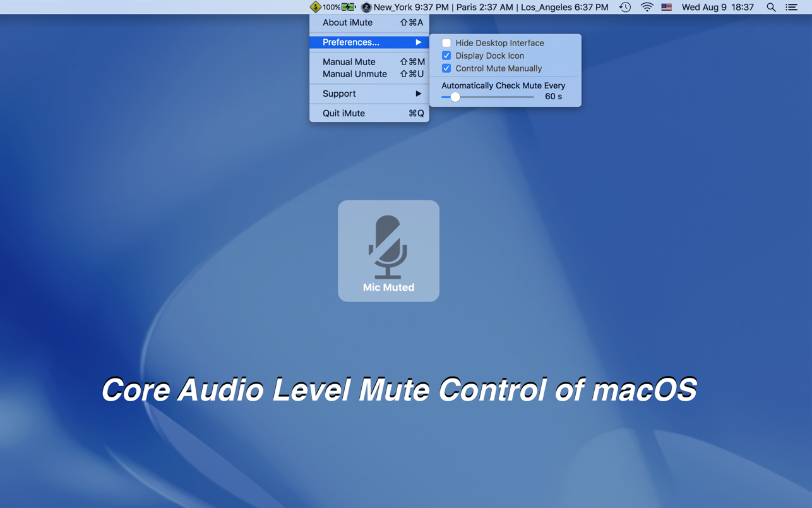Expand the Support submenu arrow
This screenshot has width=812, height=508.
(x=418, y=94)
